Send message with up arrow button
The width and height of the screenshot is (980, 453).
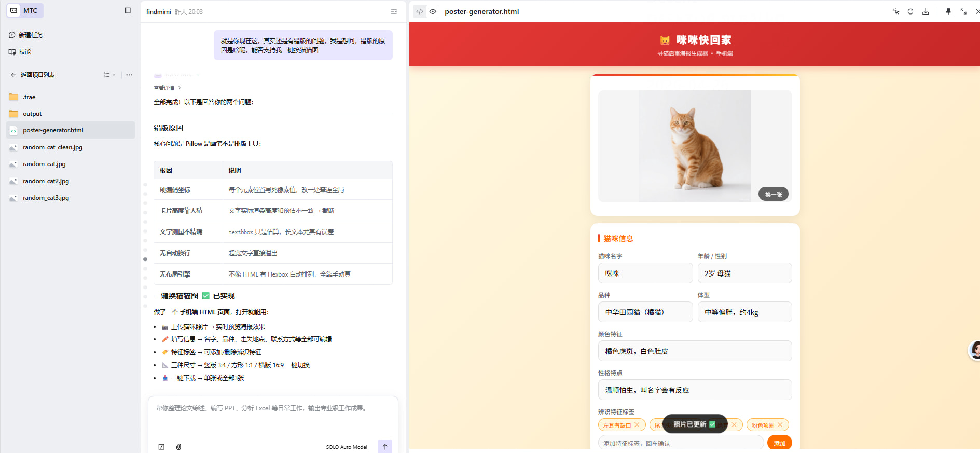(x=384, y=447)
